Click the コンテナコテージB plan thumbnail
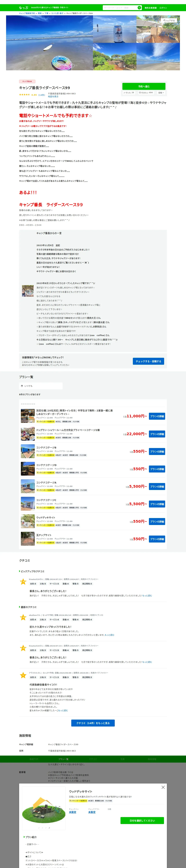Screen dimensions: 186x868 [x=28, y=451]
